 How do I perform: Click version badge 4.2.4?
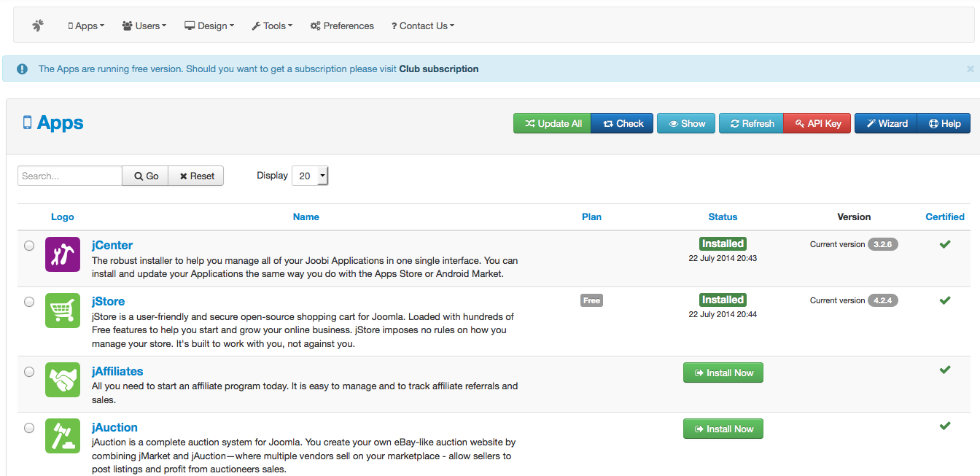[x=883, y=300]
